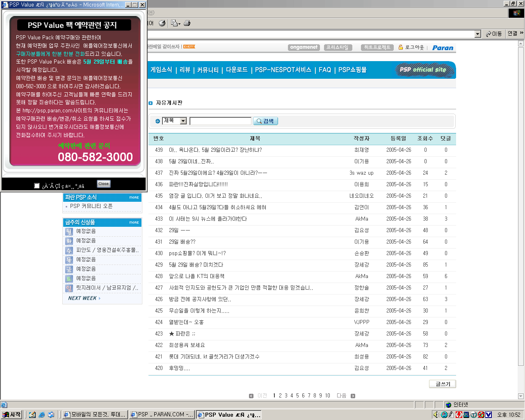Click the 글쓰기 write button
The height and width of the screenshot is (420, 525).
(x=443, y=384)
